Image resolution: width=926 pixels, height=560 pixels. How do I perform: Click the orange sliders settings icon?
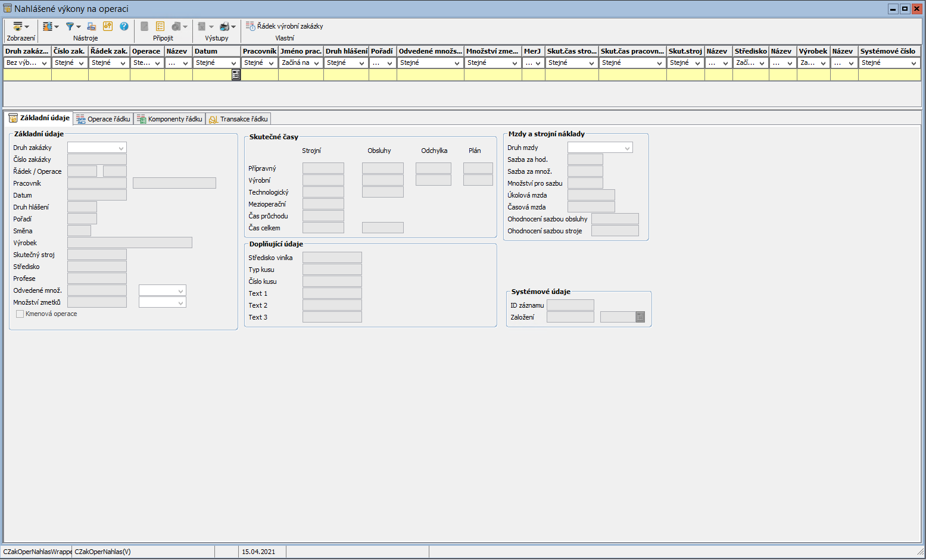(108, 26)
